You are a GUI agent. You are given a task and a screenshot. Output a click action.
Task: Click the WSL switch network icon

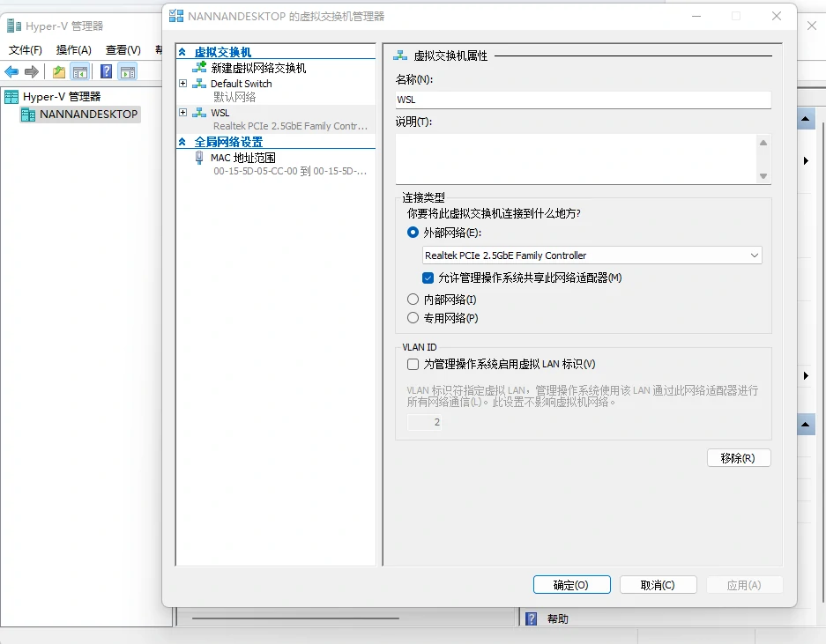(x=199, y=113)
